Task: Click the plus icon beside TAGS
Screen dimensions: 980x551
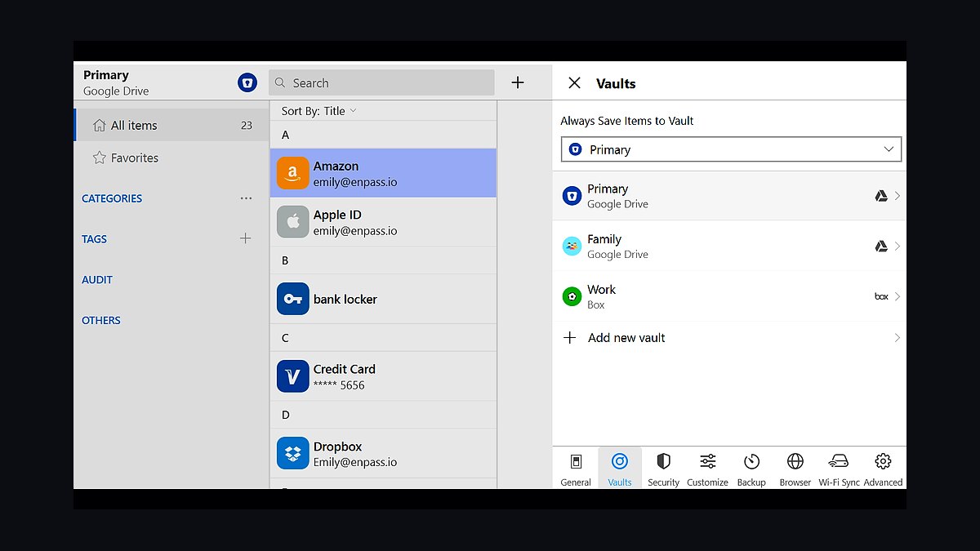Action: (245, 238)
